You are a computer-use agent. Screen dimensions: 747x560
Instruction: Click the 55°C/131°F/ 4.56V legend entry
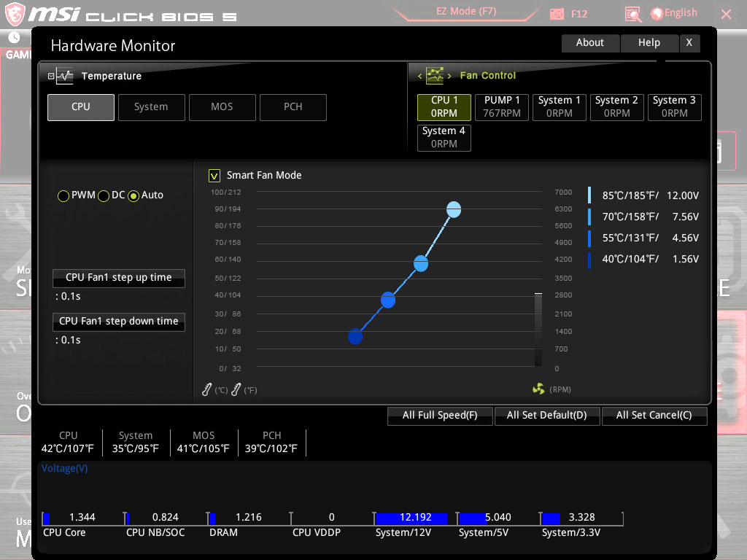[644, 238]
